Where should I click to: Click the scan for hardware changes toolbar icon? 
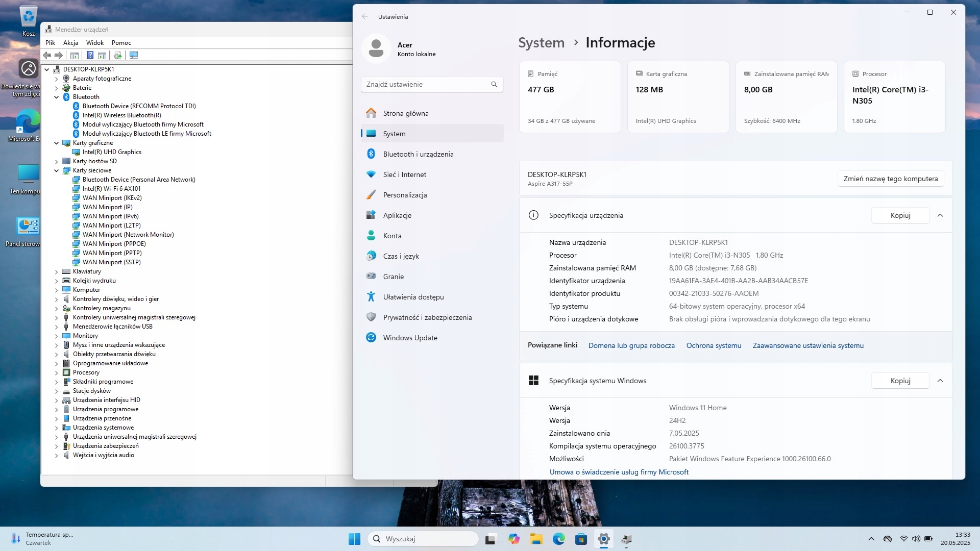(134, 55)
